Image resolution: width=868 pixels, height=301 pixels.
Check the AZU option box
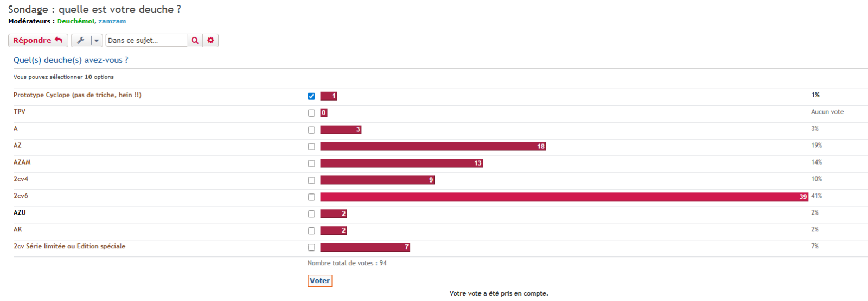pyautogui.click(x=311, y=214)
